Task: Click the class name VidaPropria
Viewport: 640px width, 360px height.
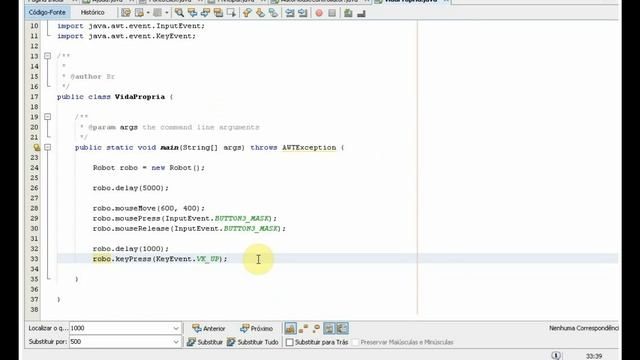Action: pyautogui.click(x=140, y=97)
